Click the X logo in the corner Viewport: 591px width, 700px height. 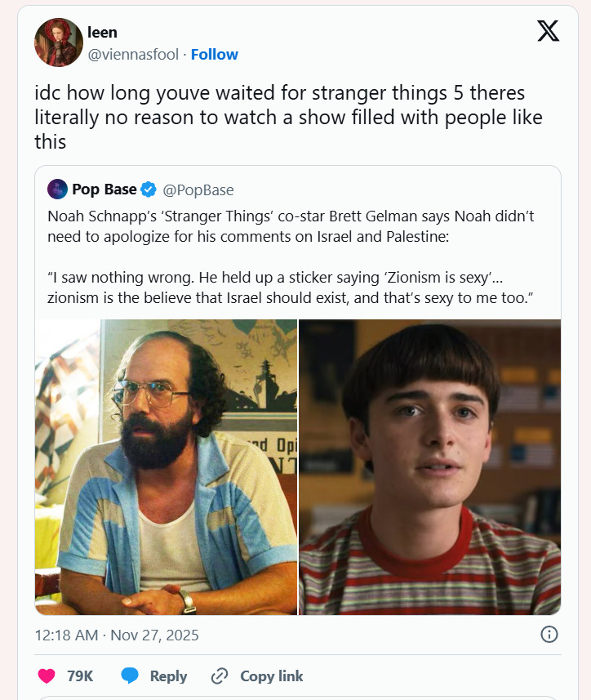(x=549, y=31)
